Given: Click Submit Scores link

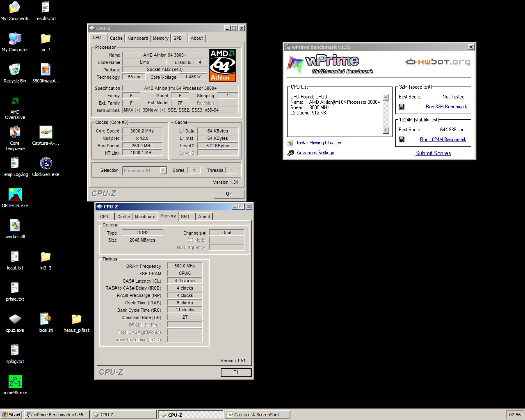Looking at the screenshot, I should pos(433,153).
